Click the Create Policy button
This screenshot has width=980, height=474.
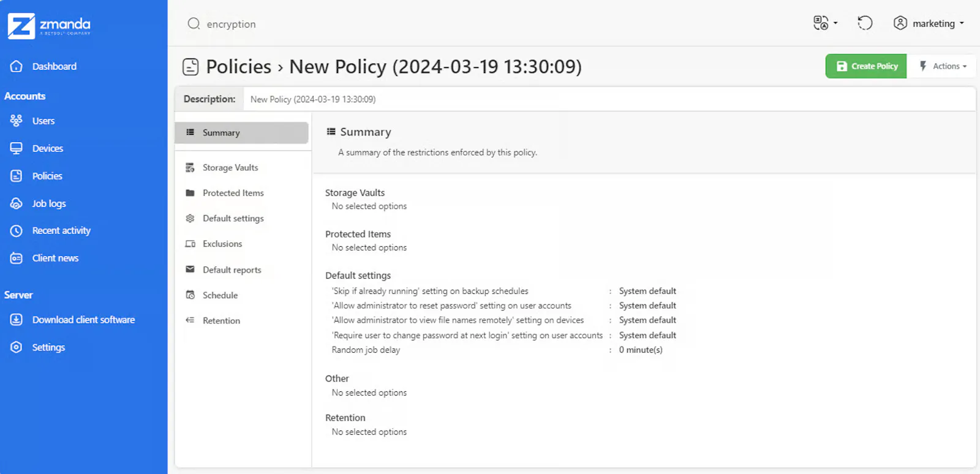pos(866,66)
